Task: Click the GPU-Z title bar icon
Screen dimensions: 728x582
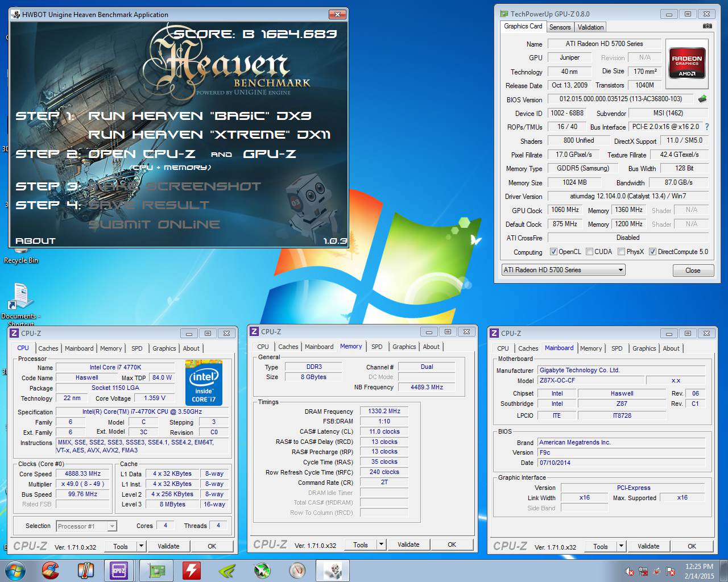Action: pos(504,14)
